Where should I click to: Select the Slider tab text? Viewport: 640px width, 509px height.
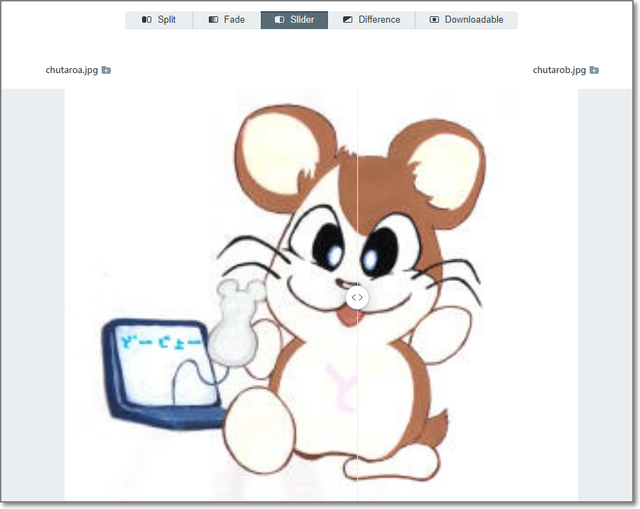coord(301,20)
